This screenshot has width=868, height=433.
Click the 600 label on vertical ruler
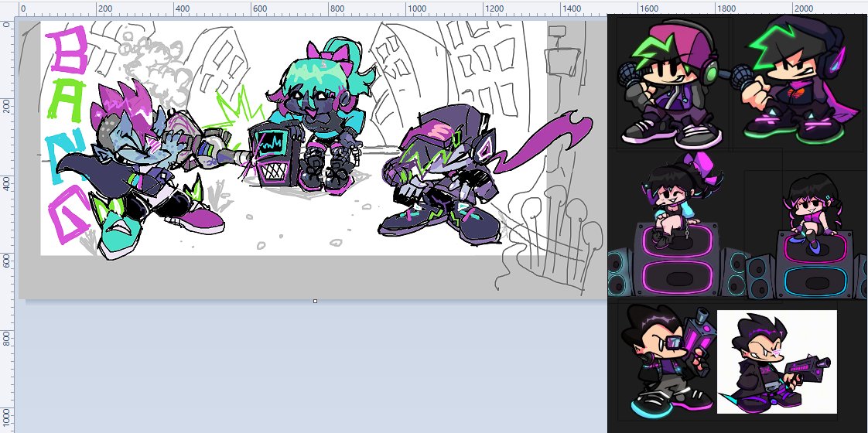coord(7,261)
